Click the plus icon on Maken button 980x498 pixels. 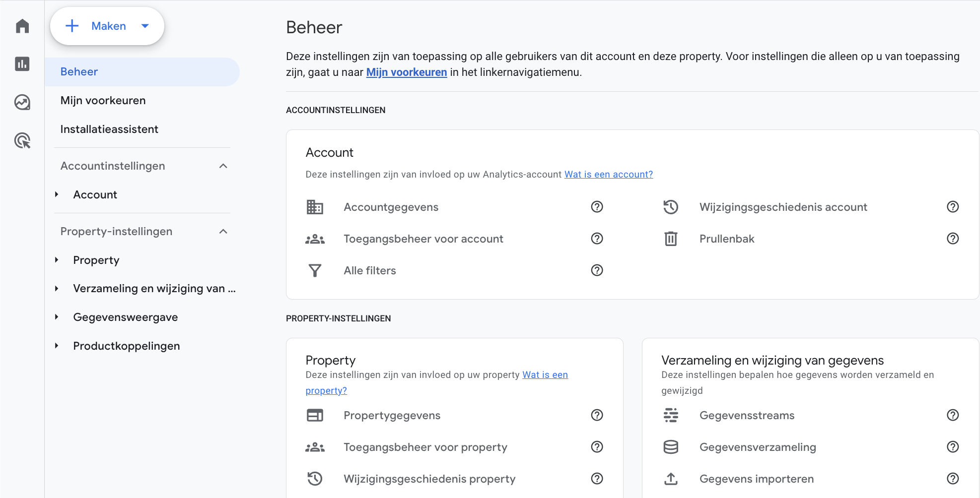click(x=72, y=26)
